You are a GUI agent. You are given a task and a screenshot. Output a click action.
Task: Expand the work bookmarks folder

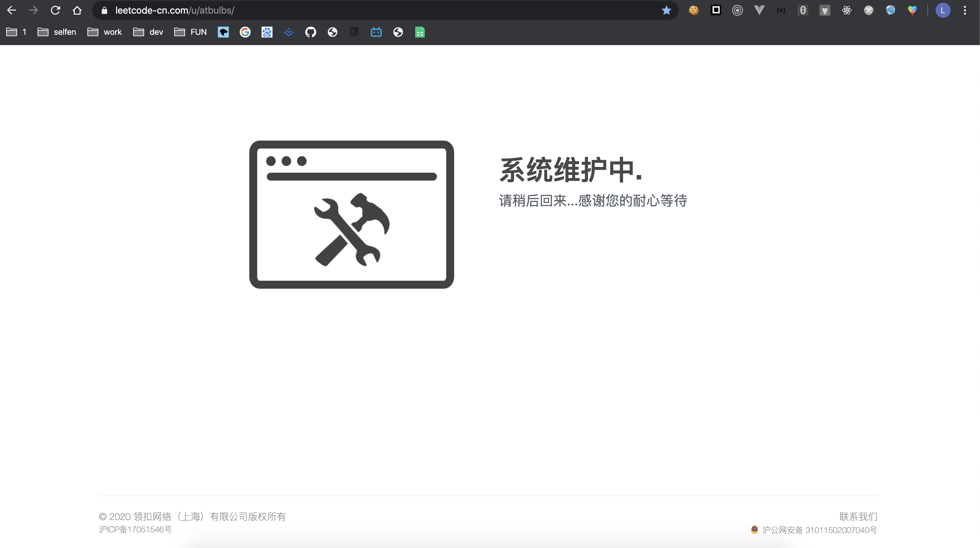click(x=104, y=32)
